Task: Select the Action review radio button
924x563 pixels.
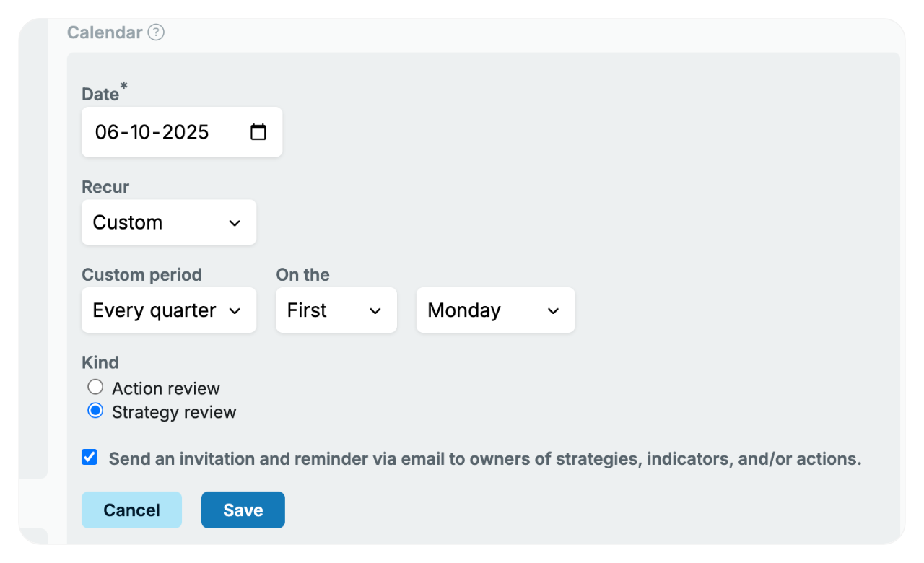Action: point(95,387)
